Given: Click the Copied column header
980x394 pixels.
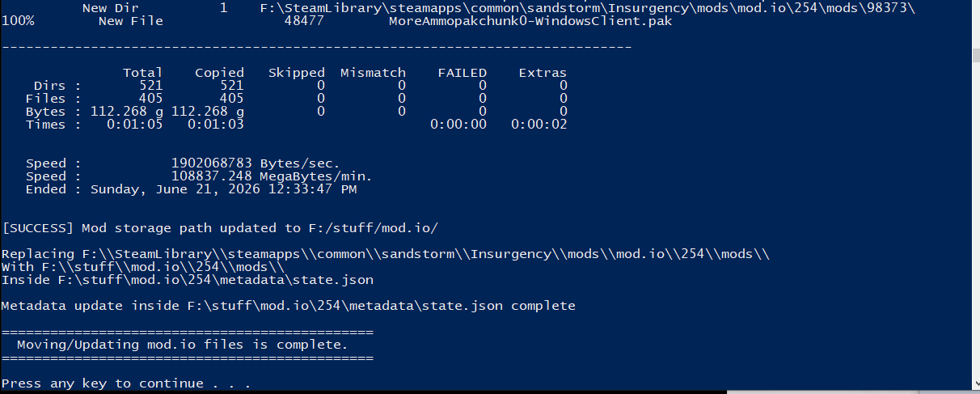Looking at the screenshot, I should click(x=219, y=73).
